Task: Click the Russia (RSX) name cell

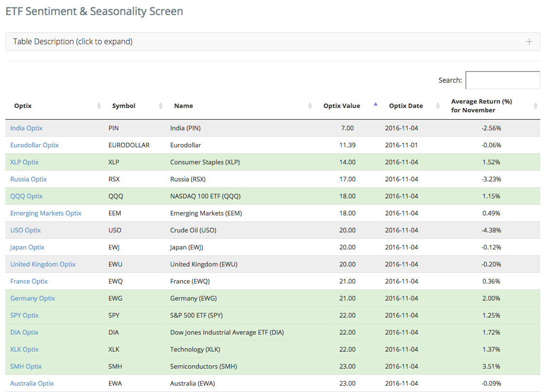Action: point(188,179)
